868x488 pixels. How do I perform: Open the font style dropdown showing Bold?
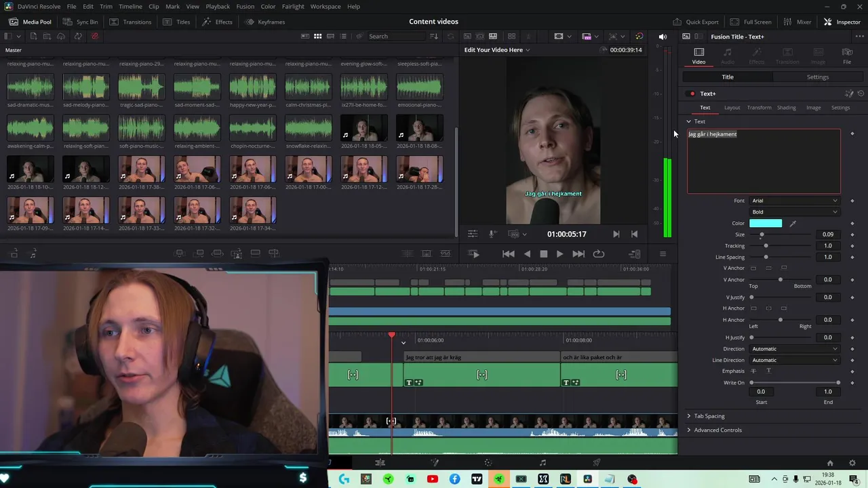coord(794,211)
